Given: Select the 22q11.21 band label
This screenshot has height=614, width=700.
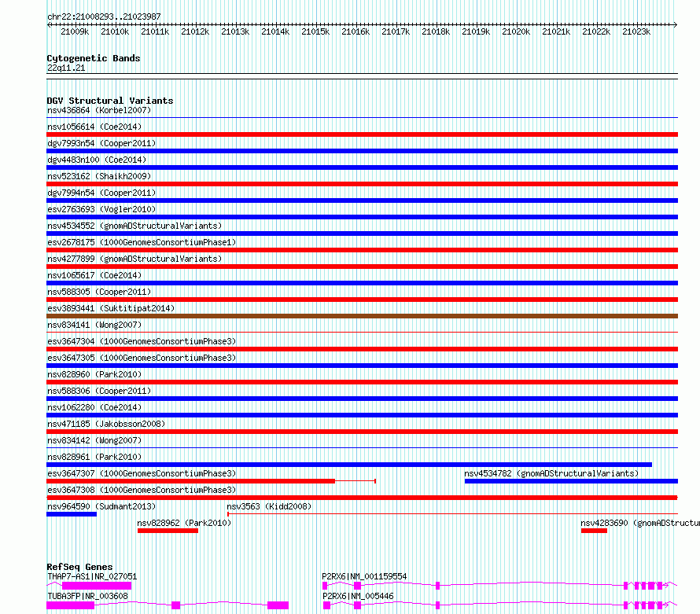Looking at the screenshot, I should tap(66, 68).
